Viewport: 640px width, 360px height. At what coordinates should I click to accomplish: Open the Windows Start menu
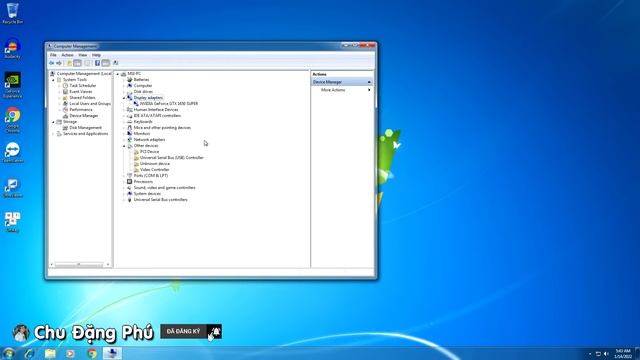point(8,353)
